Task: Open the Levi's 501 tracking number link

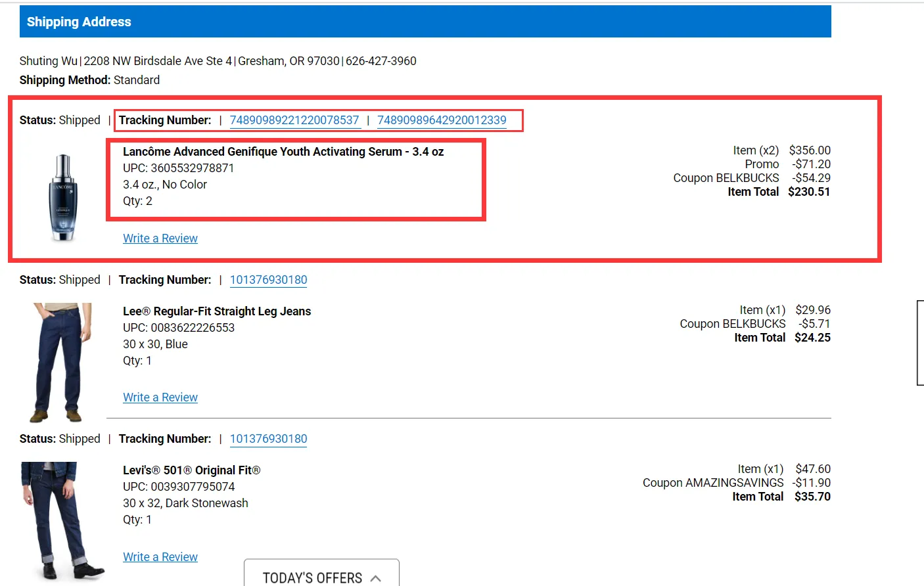Action: [268, 439]
